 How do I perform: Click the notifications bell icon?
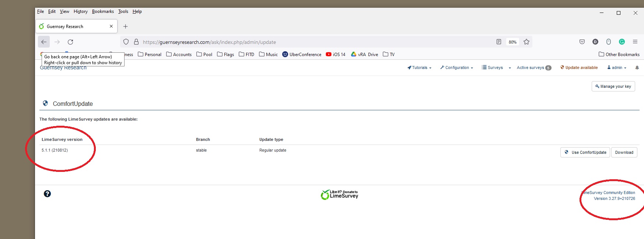637,68
